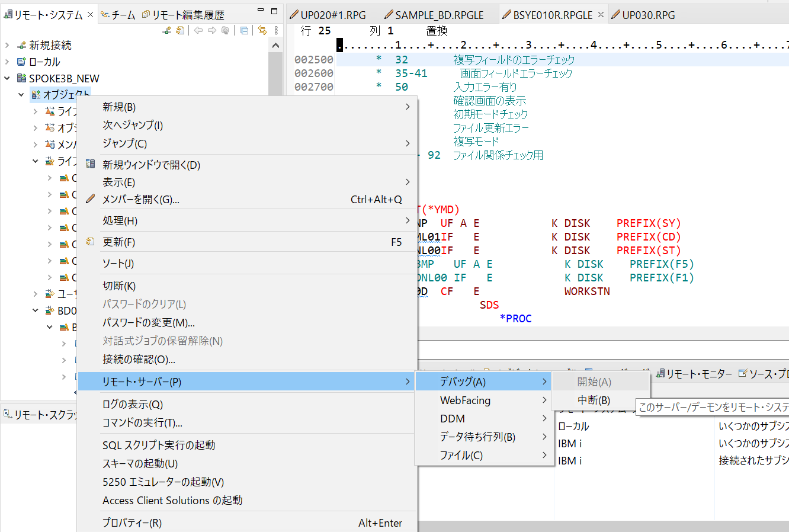Click the tree scrollbar up arrow
The height and width of the screenshot is (532, 789).
click(x=275, y=45)
